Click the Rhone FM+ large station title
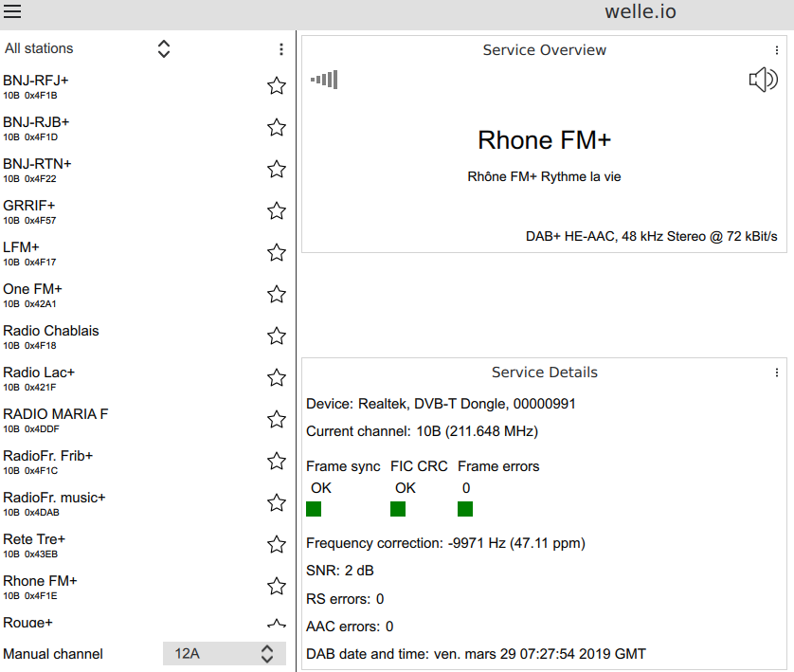Image resolution: width=794 pixels, height=672 pixels. [x=545, y=140]
